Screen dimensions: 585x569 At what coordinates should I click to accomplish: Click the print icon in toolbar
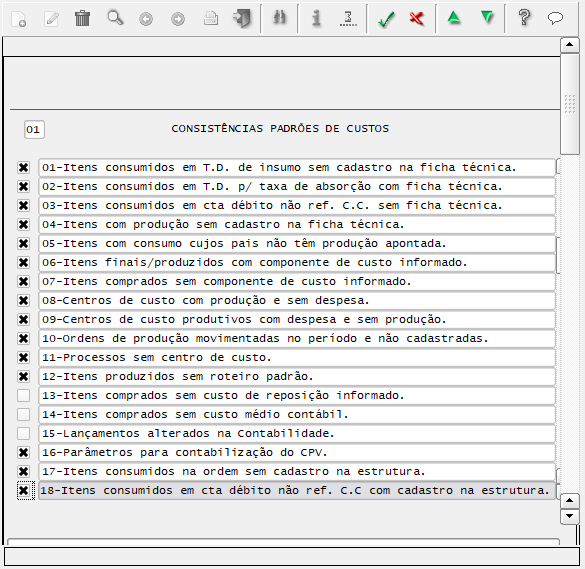pyautogui.click(x=211, y=18)
